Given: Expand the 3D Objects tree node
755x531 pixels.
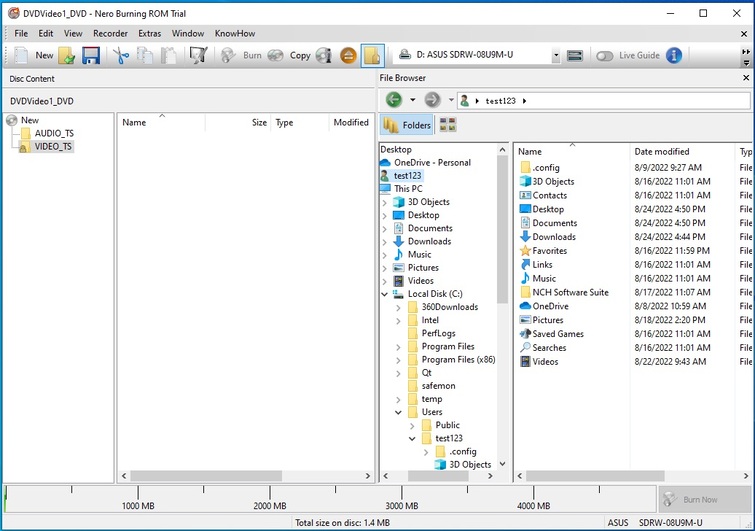Looking at the screenshot, I should tap(384, 203).
